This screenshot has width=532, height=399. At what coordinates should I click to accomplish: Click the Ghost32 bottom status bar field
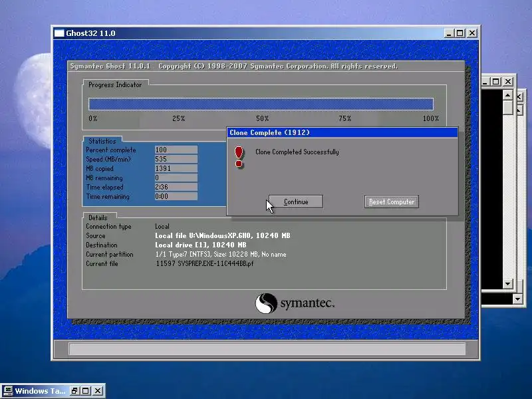point(267,348)
